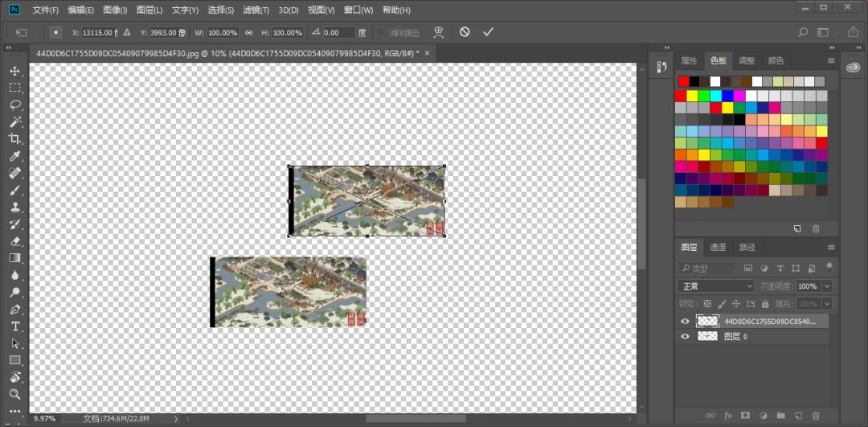Toggle the aspect ratio link between W and H

pyautogui.click(x=249, y=33)
